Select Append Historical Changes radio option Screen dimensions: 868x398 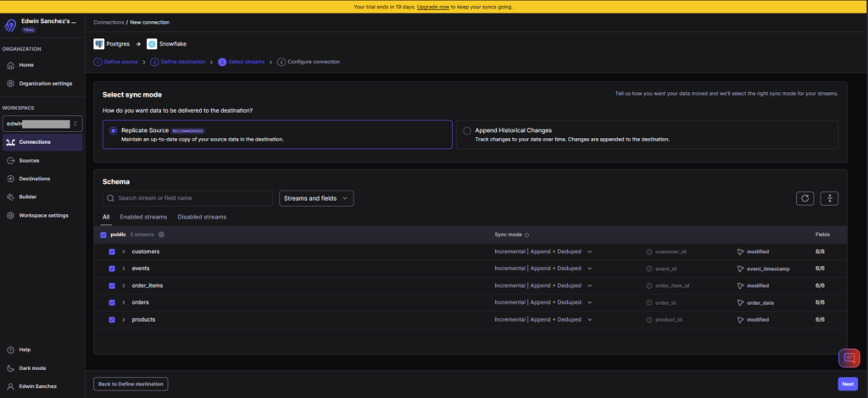point(467,130)
